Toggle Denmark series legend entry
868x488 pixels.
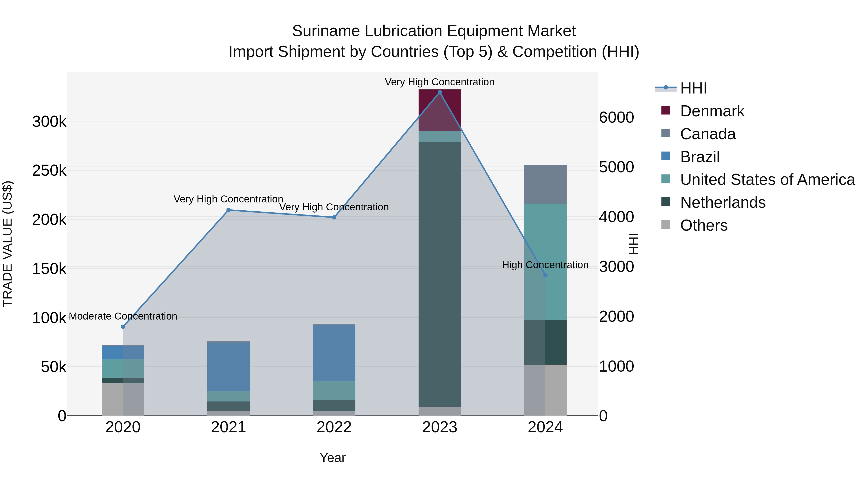click(703, 111)
